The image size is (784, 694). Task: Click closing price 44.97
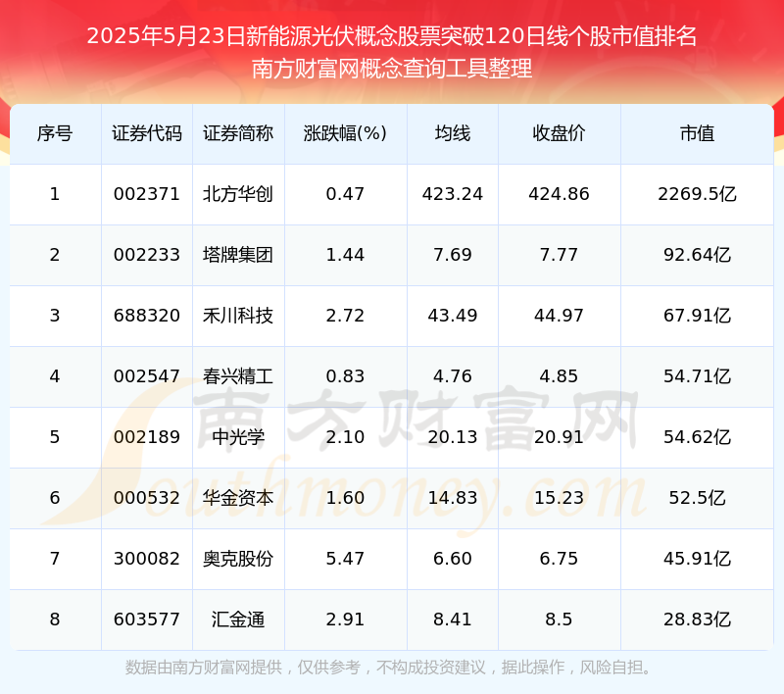click(x=559, y=316)
